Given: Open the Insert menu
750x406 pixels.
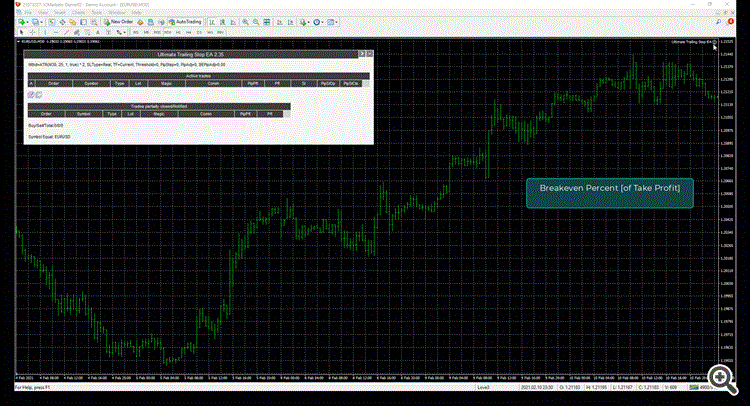Looking at the screenshot, I should click(x=60, y=12).
